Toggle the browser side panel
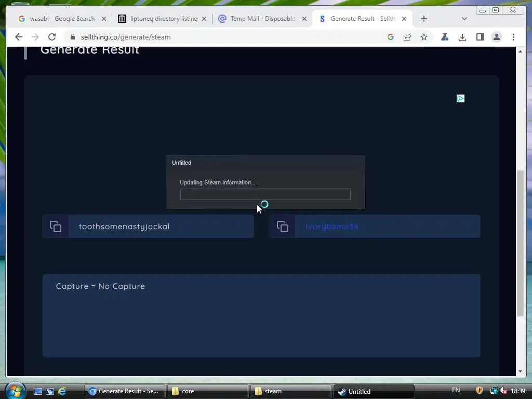This screenshot has height=399, width=532. click(480, 37)
